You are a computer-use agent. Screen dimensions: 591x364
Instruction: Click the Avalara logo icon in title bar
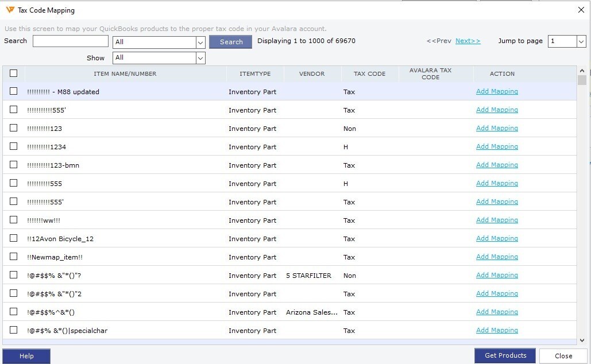10,10
